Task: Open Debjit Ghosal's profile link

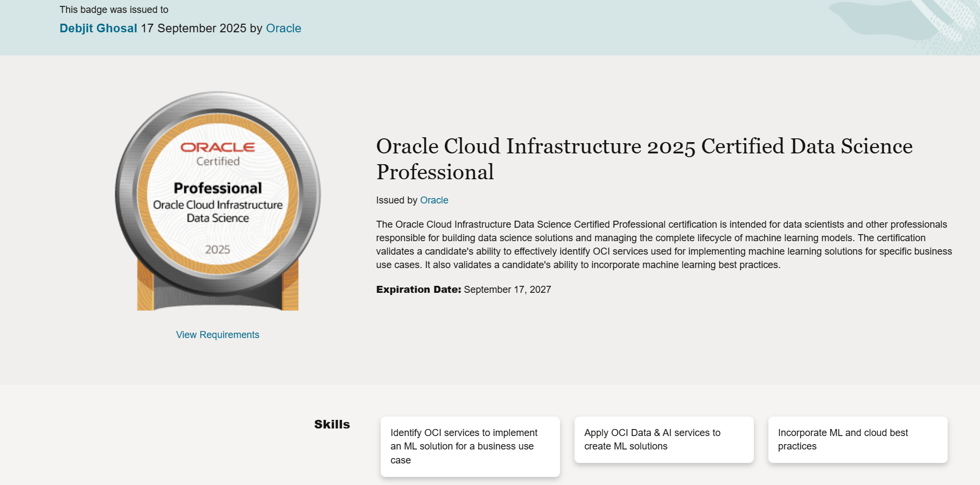Action: 98,29
